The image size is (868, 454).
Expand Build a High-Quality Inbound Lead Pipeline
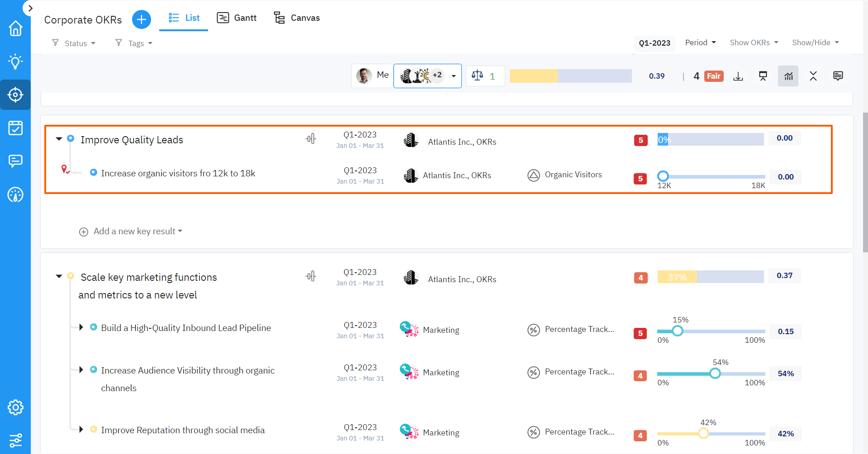(81, 327)
